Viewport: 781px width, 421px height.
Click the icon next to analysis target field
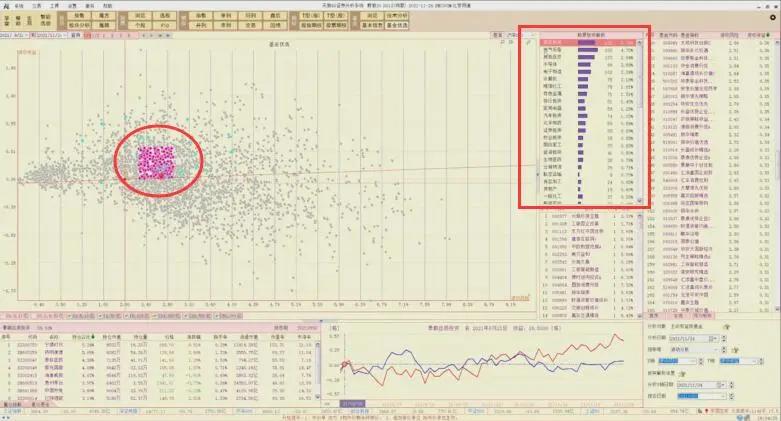pos(727,327)
